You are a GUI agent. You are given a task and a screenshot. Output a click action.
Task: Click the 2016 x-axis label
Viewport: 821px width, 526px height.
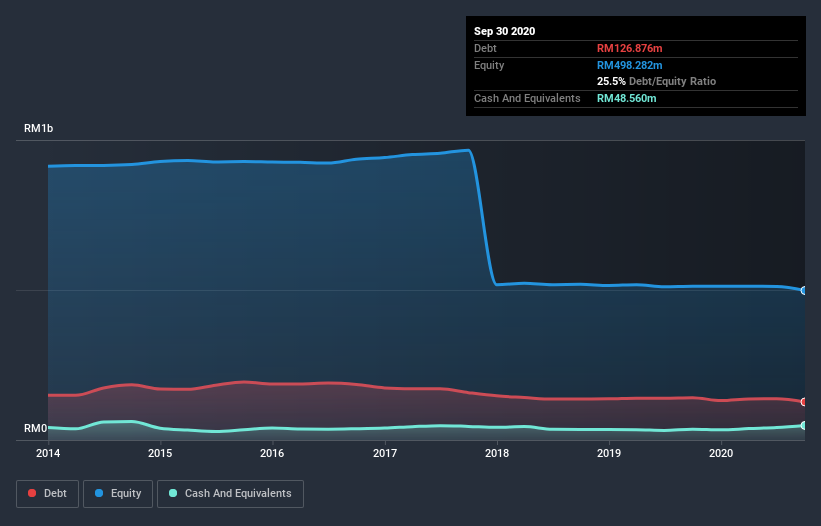[272, 453]
